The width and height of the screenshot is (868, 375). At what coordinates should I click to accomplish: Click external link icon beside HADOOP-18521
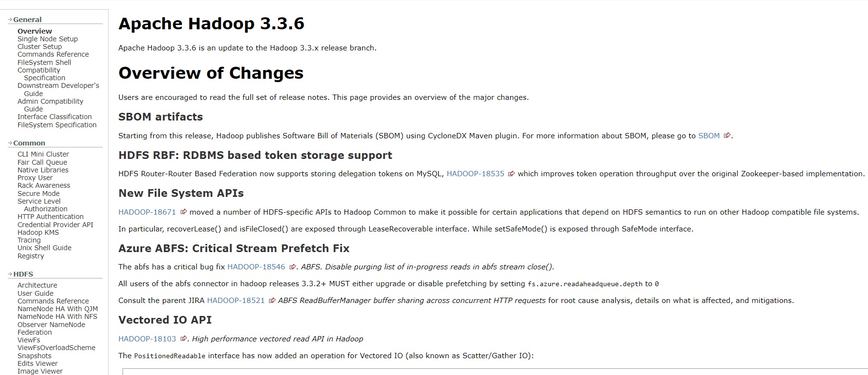point(271,300)
